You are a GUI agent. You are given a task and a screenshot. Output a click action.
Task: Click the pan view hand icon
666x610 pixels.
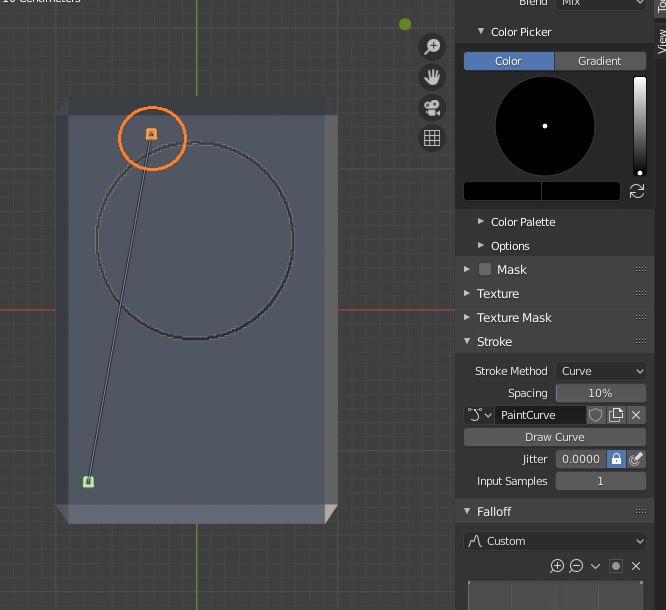(432, 77)
